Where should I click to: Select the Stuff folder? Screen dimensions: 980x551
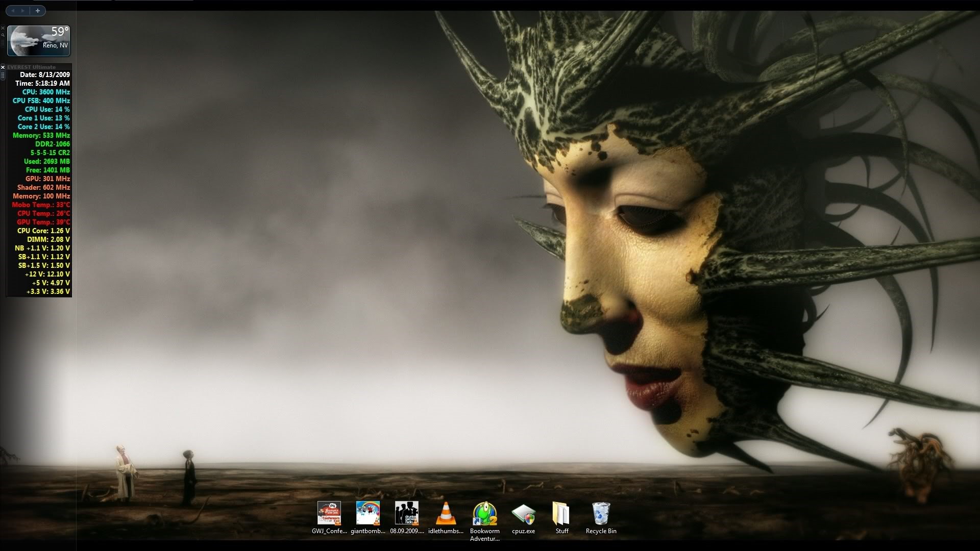point(561,517)
